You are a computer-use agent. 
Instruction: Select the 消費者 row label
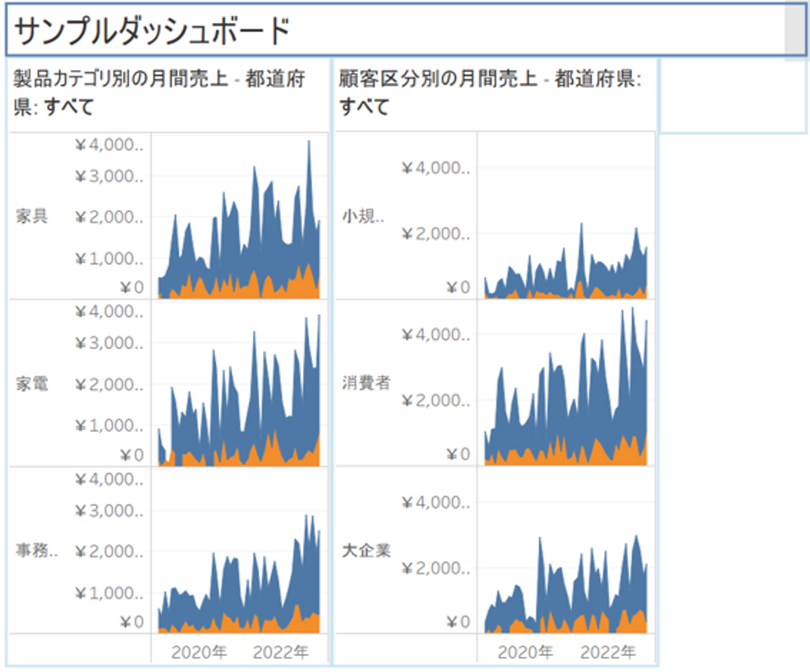tap(365, 383)
